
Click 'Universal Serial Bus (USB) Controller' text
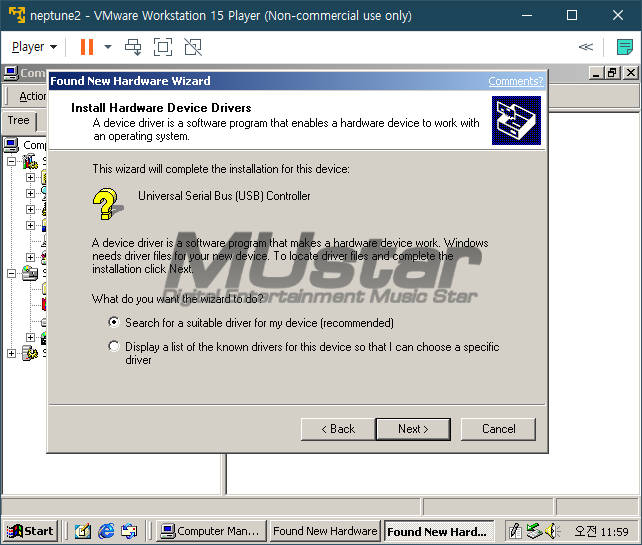[x=224, y=196]
